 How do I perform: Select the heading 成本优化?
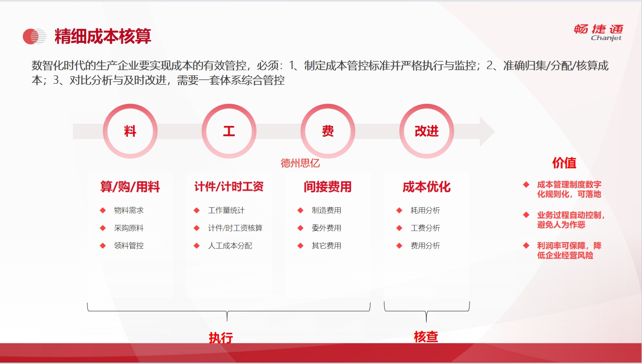[427, 187]
